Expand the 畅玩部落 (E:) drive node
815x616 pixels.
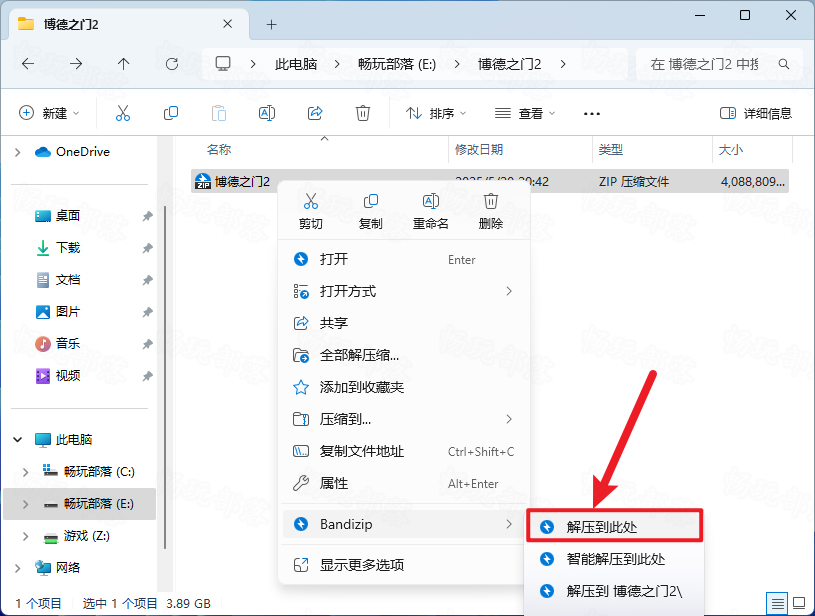point(25,504)
